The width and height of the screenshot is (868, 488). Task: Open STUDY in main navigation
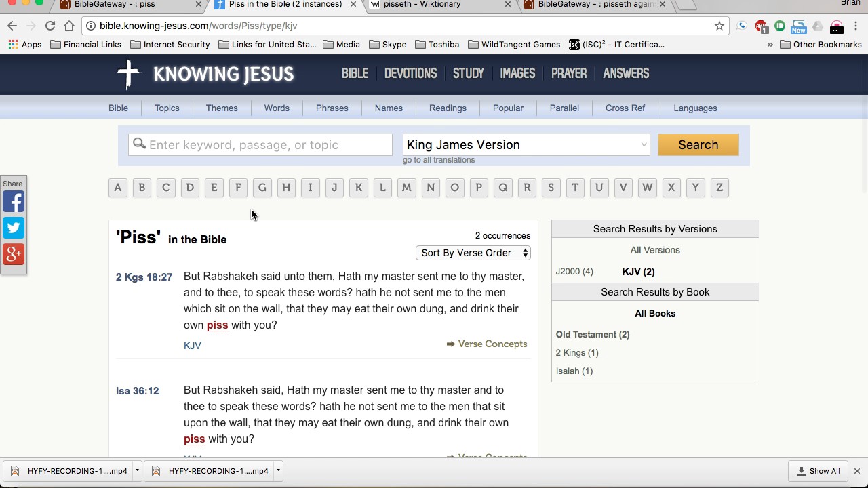[469, 73]
